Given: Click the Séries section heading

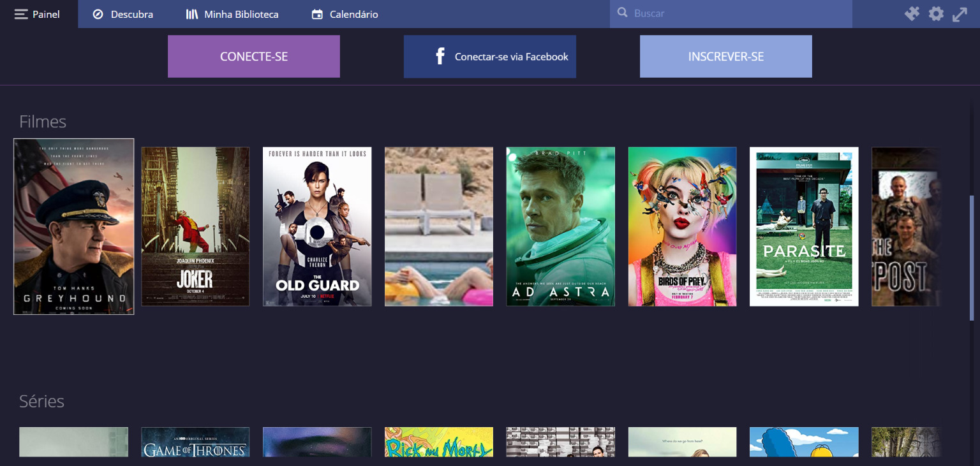Looking at the screenshot, I should 42,401.
